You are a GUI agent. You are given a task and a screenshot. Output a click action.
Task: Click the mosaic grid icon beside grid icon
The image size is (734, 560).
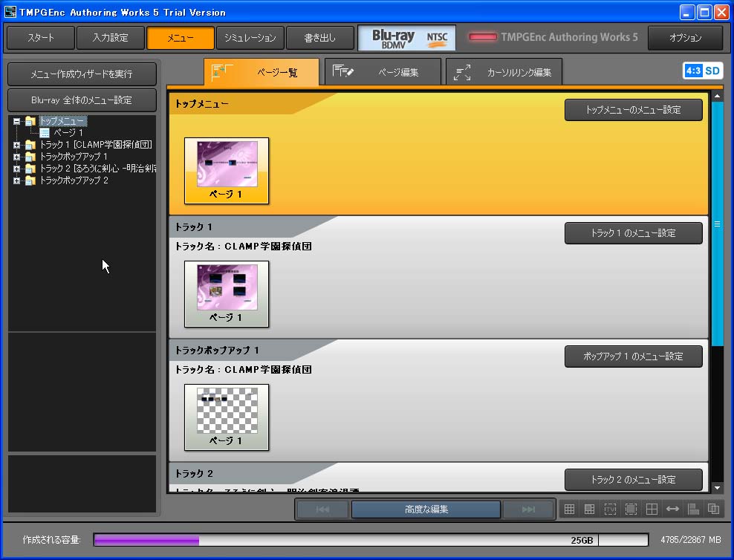(590, 509)
